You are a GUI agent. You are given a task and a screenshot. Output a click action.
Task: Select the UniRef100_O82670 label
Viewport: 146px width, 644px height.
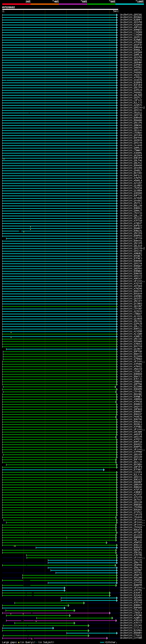(x=131, y=75)
